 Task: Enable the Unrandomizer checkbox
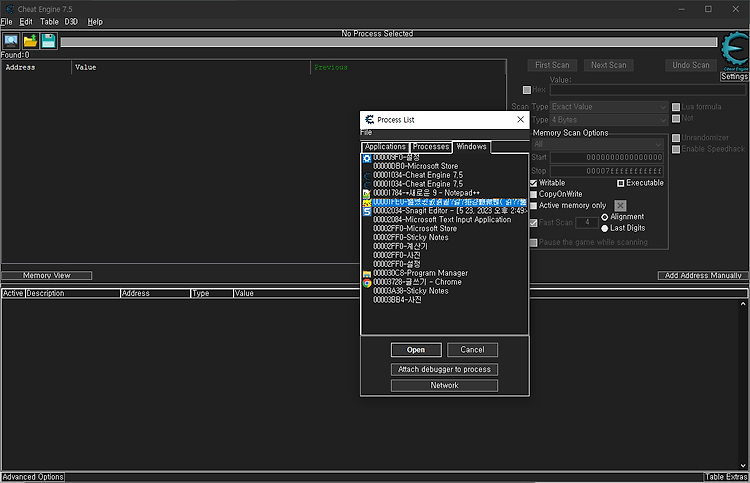[676, 138]
